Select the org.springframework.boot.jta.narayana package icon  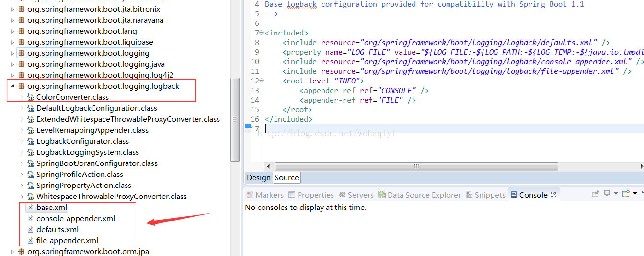[21, 20]
